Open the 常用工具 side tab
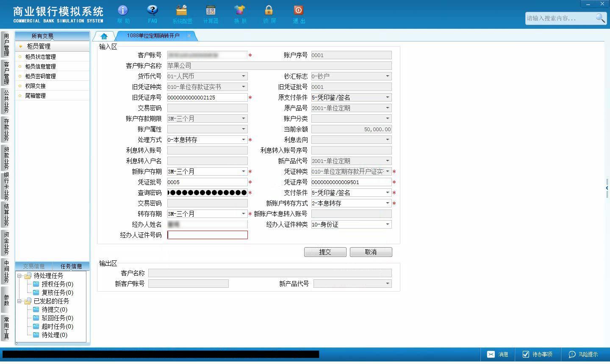 point(6,328)
